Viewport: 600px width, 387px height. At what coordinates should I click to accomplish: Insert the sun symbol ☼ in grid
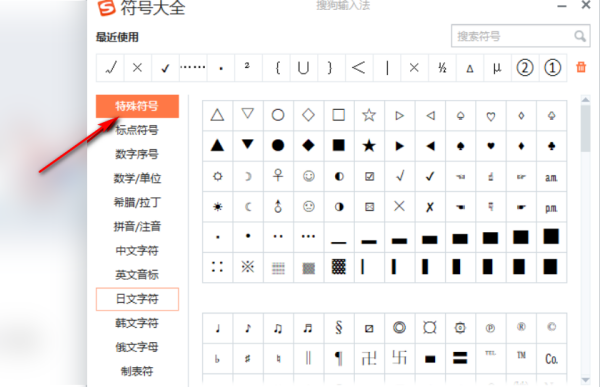coord(217,176)
